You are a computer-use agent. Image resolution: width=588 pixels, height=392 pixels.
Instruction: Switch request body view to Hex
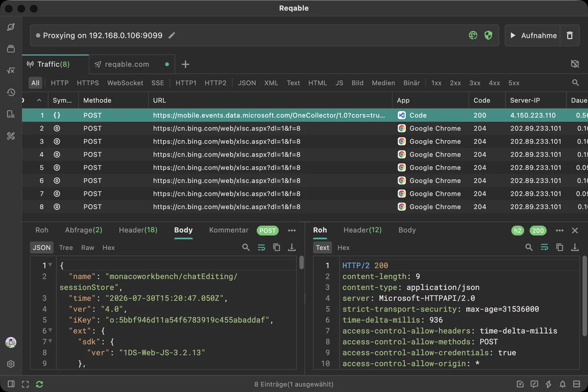(x=109, y=247)
